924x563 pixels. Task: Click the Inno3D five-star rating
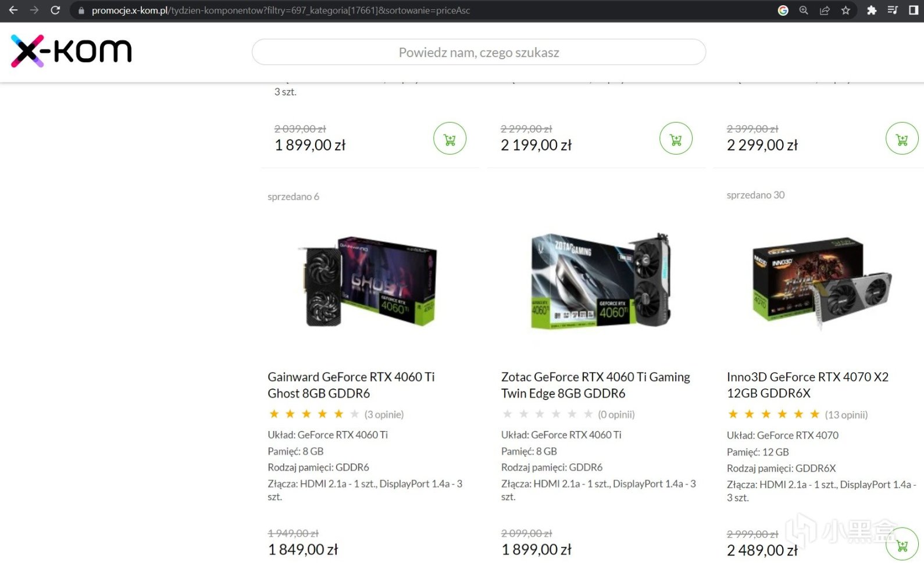(x=774, y=414)
